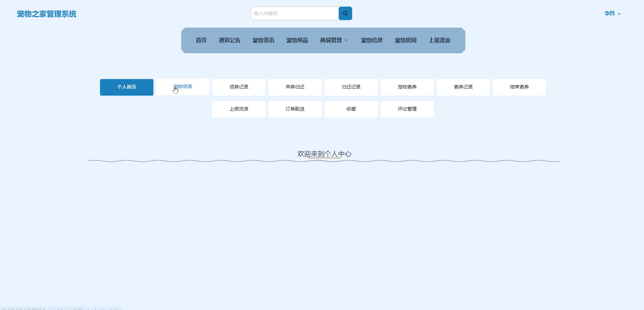Open 宠物资讯 from the top navigation

(x=263, y=40)
